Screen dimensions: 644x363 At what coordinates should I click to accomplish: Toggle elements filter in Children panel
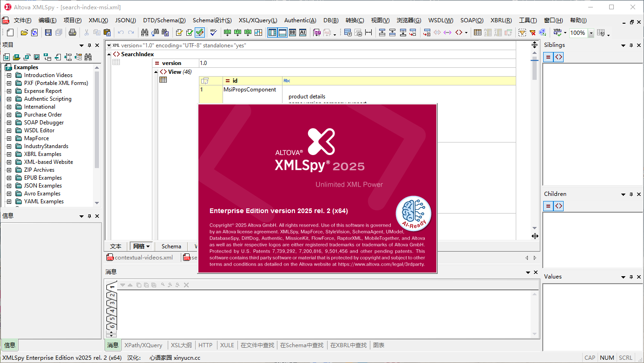(x=559, y=206)
